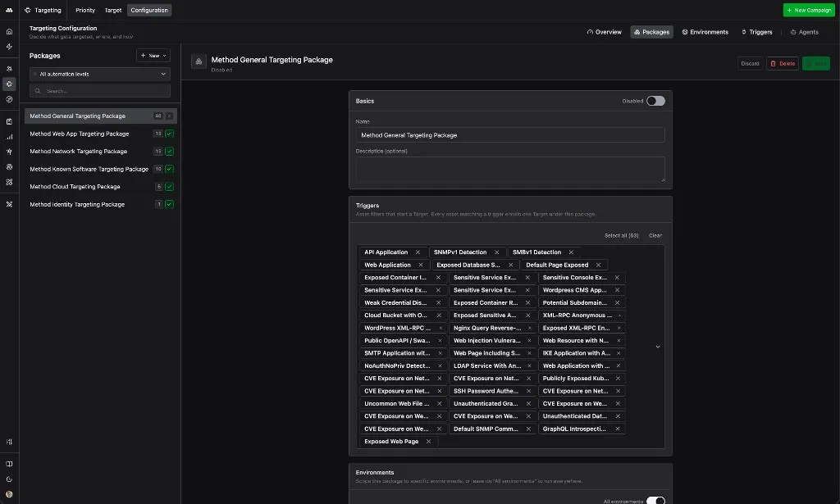Select Method Known Software Targeting Package row
Screen dimensions: 840x504
pos(101,169)
